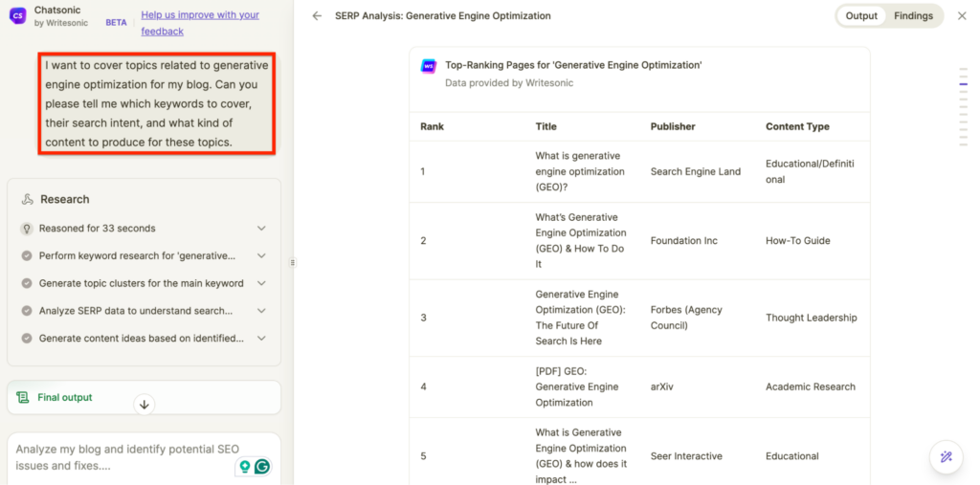Click the Rank column header
Image resolution: width=980 pixels, height=485 pixels.
click(432, 126)
